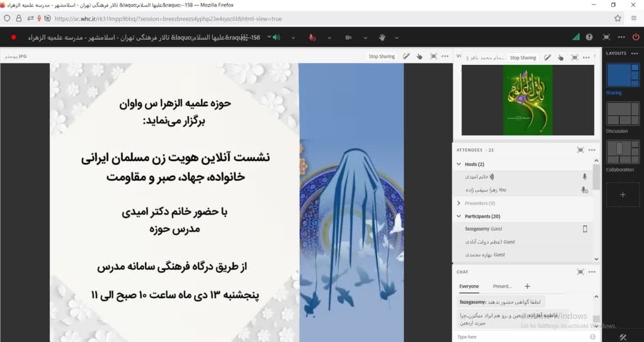644x342 pixels.
Task: Select participant اعظم دولت آبادی Guest
Action: click(523, 242)
